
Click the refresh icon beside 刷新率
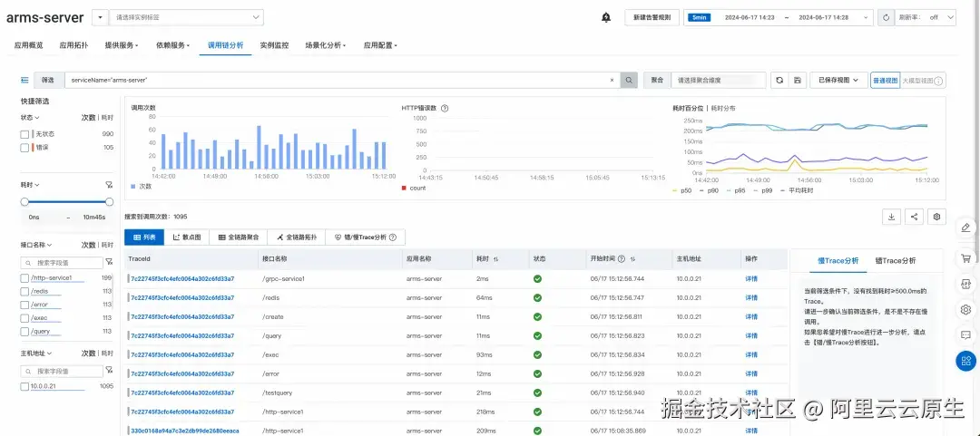point(886,17)
